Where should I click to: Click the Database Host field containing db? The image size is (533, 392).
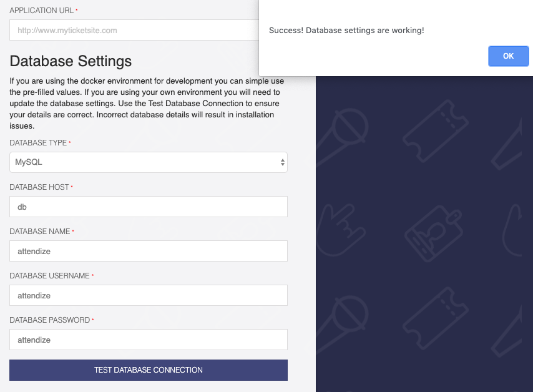point(148,207)
